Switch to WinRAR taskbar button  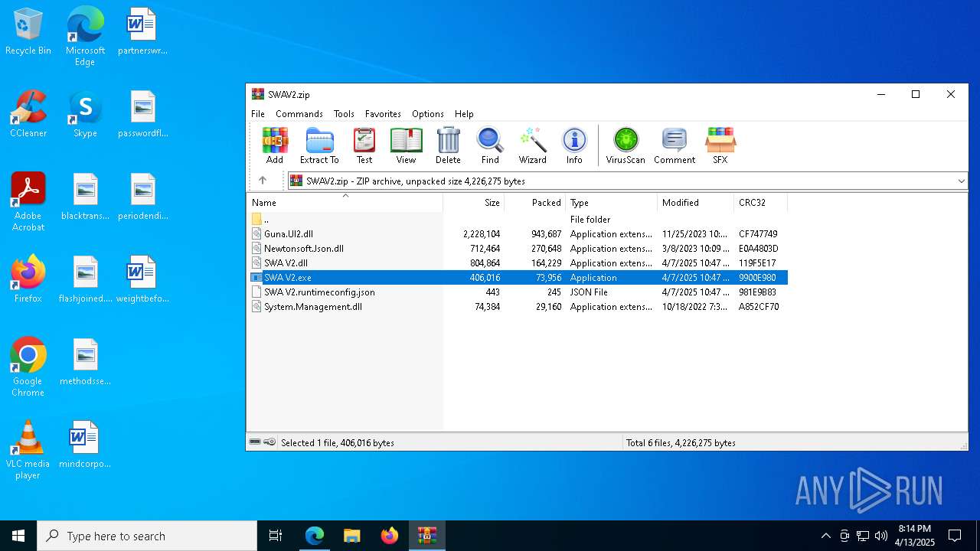click(426, 536)
